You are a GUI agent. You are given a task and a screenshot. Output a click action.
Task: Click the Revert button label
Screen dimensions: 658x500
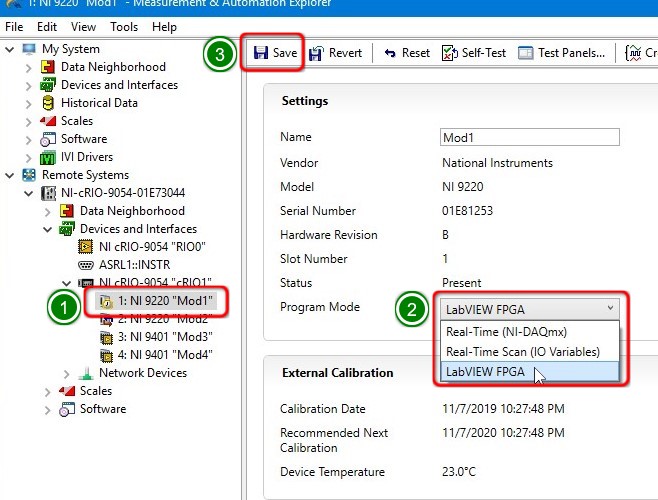(345, 53)
